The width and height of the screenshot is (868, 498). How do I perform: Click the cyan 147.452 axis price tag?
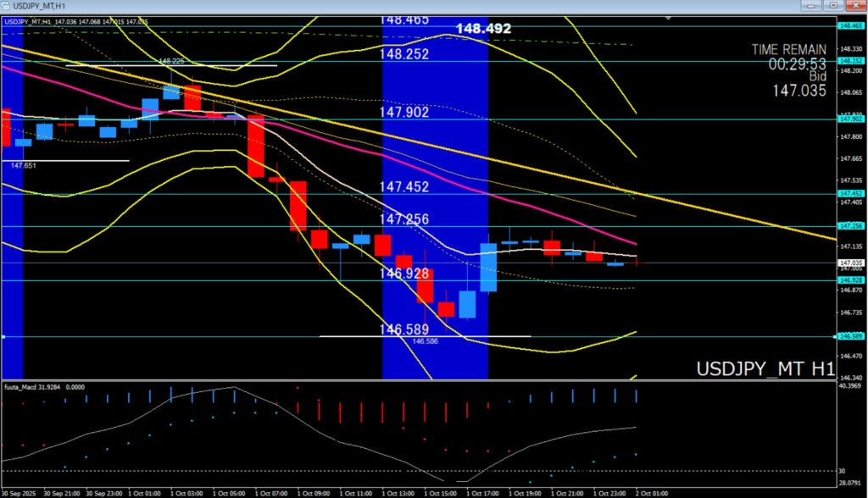pos(850,193)
